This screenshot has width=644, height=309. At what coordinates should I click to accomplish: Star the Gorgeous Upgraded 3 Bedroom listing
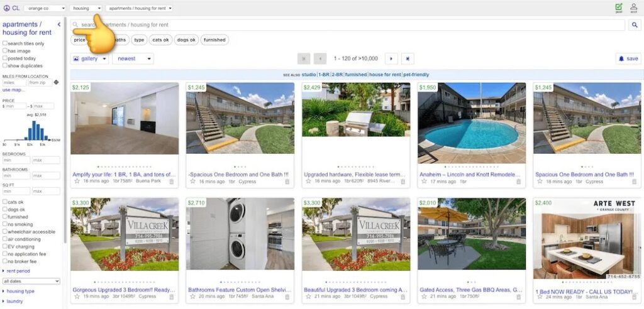[x=77, y=296]
